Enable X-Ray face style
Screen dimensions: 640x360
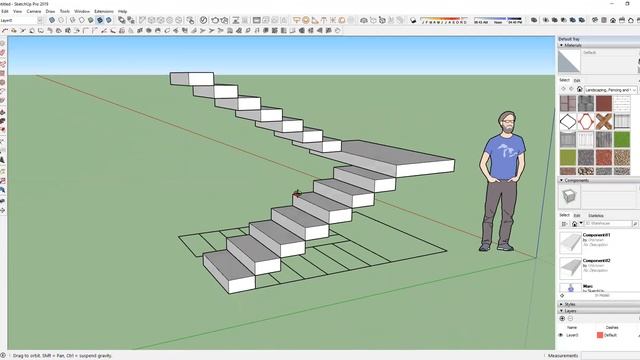52,20
